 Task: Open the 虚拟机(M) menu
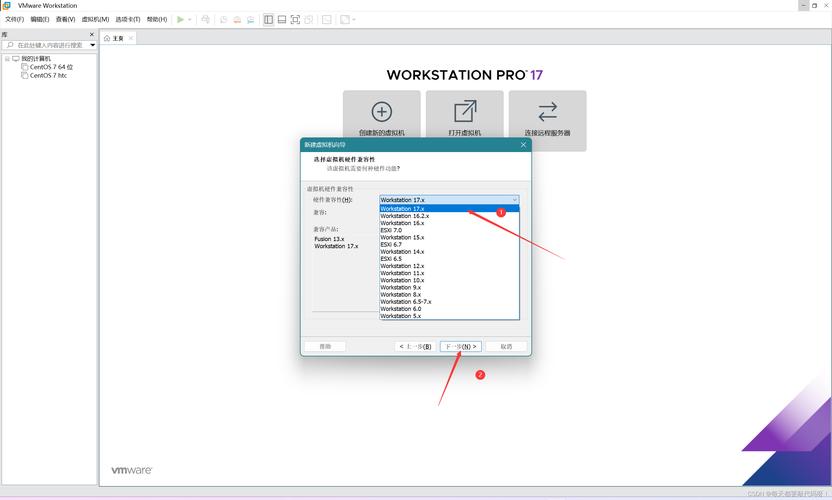pyautogui.click(x=96, y=20)
